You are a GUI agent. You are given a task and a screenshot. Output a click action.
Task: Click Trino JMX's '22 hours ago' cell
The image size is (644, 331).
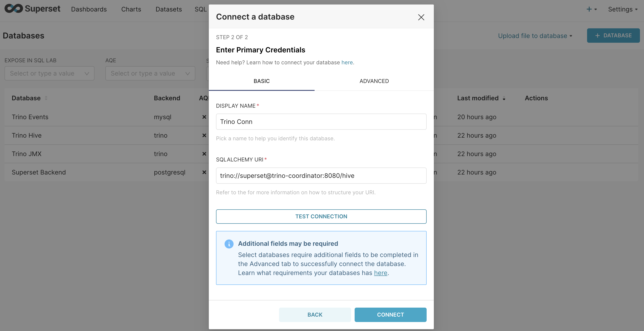(x=477, y=154)
